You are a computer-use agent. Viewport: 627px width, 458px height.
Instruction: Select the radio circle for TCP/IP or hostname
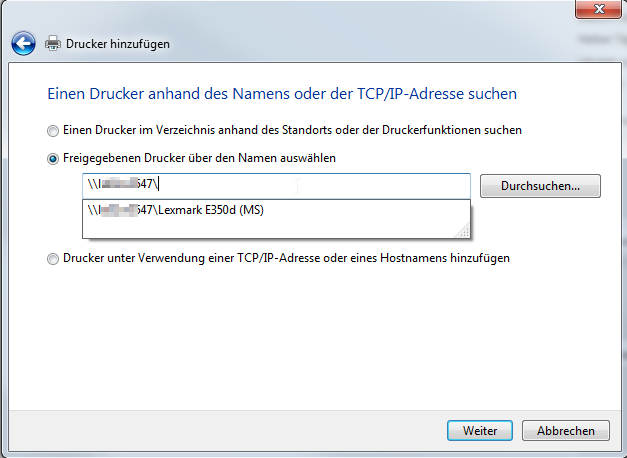point(52,258)
